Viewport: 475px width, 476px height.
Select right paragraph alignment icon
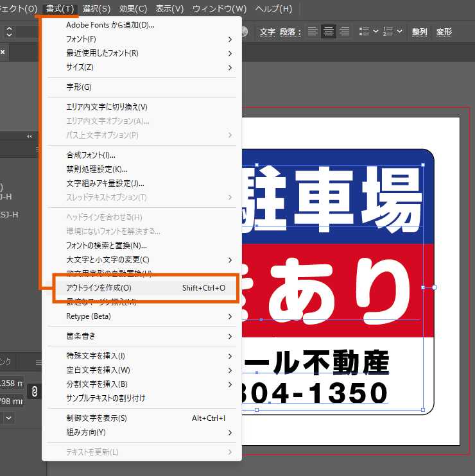[x=345, y=31]
